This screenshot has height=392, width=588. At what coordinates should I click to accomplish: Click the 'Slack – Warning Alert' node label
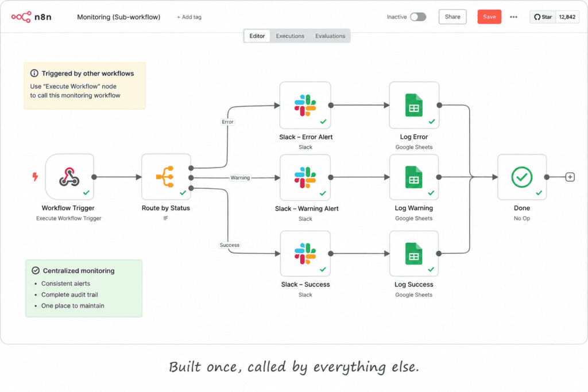[x=307, y=209]
